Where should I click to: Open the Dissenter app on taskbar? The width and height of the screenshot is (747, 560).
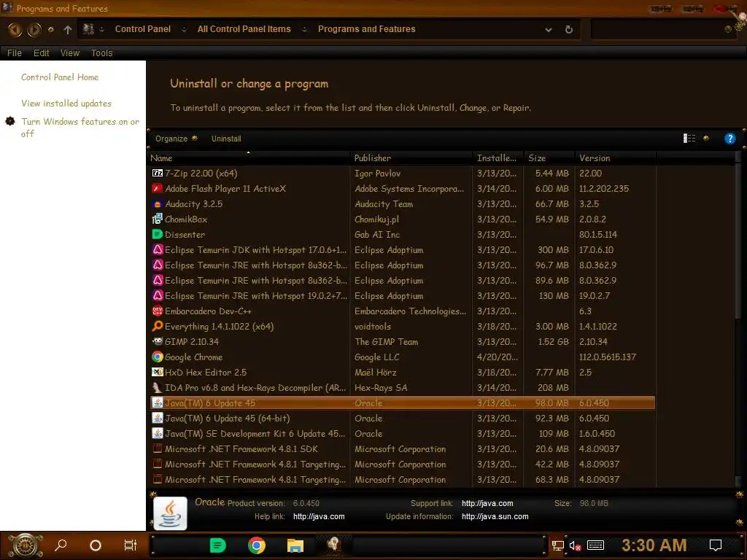tap(217, 545)
